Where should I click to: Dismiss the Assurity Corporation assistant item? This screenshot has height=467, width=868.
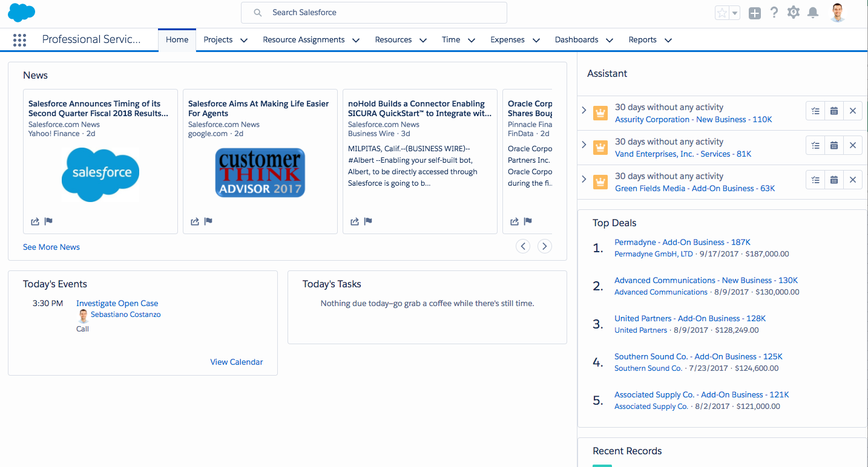coord(853,111)
